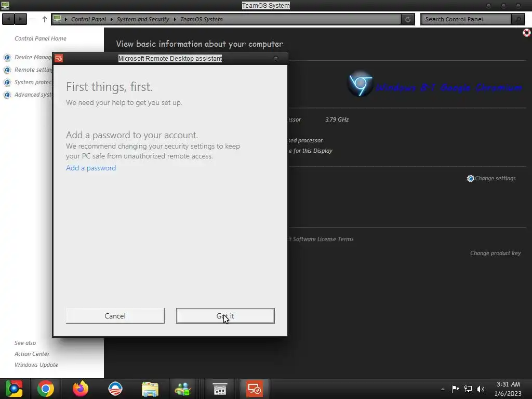Launch Firefox from the taskbar
The height and width of the screenshot is (399, 532).
[x=81, y=389]
